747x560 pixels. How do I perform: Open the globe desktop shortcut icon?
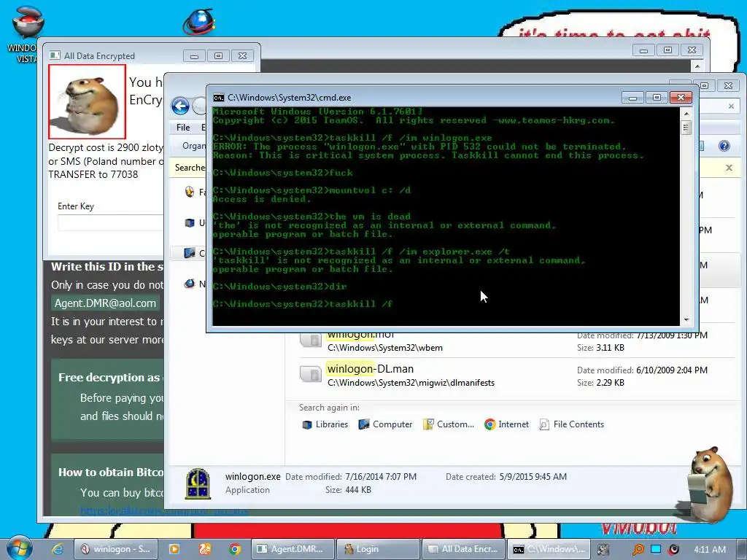(x=198, y=21)
